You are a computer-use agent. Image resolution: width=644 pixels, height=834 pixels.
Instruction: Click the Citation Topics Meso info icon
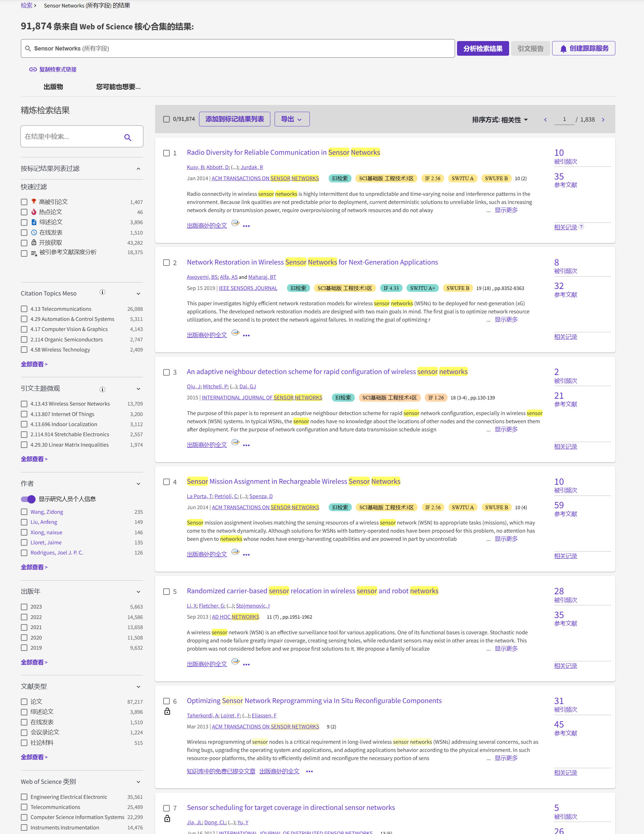[x=102, y=293]
